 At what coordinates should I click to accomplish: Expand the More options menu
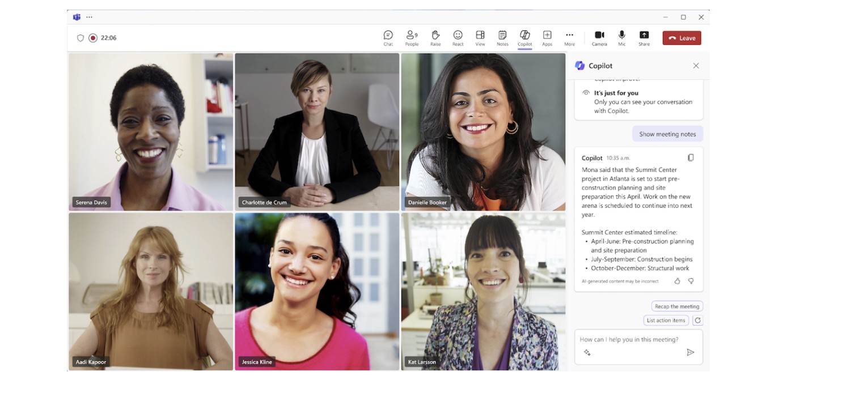tap(569, 37)
